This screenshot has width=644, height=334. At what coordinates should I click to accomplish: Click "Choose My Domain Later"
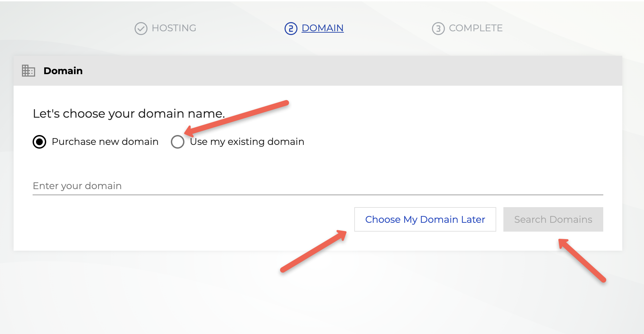pyautogui.click(x=425, y=219)
